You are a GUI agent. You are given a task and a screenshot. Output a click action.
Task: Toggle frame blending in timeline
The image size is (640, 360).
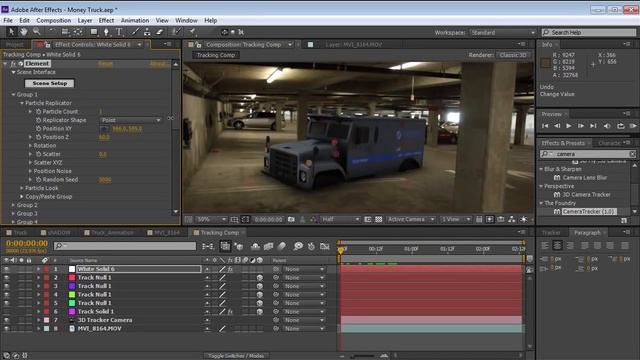268,246
